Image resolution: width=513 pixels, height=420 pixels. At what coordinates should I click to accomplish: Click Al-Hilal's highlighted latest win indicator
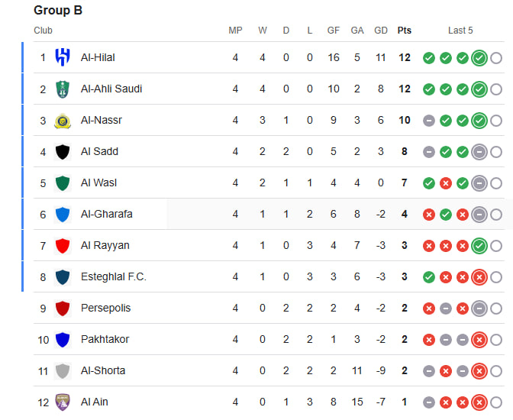point(479,58)
